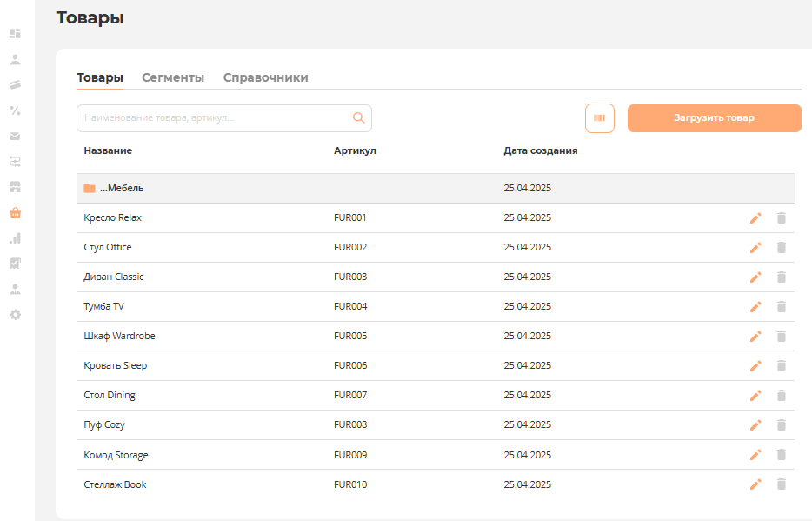Click the orange Мебель folder icon
Screen dimensions: 812x521
[x=90, y=189]
